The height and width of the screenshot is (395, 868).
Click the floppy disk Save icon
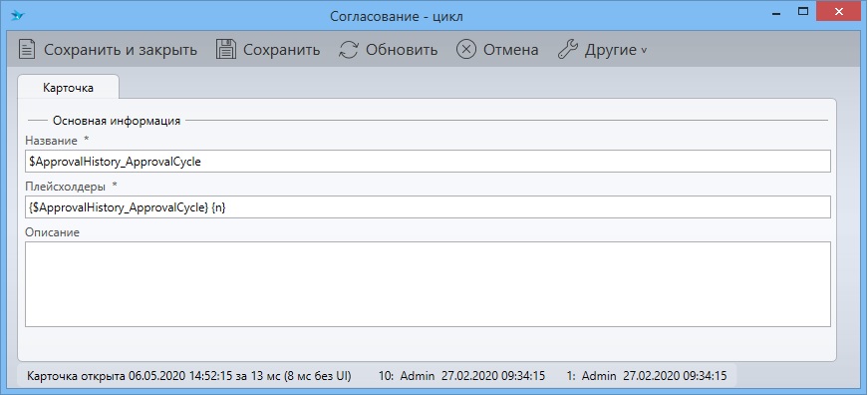click(226, 49)
